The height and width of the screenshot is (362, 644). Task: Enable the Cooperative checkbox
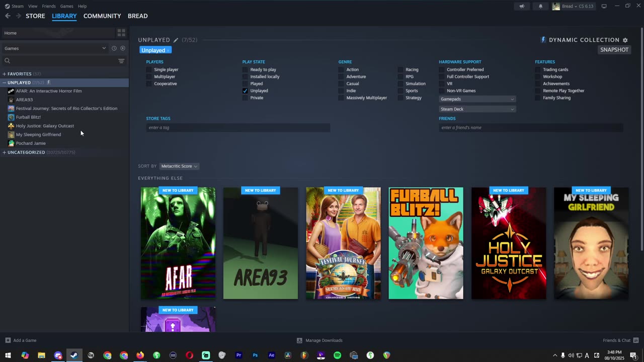149,84
